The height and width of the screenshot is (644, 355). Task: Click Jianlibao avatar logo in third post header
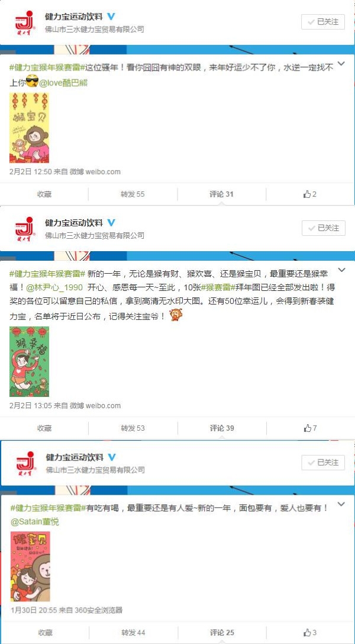coord(26,462)
